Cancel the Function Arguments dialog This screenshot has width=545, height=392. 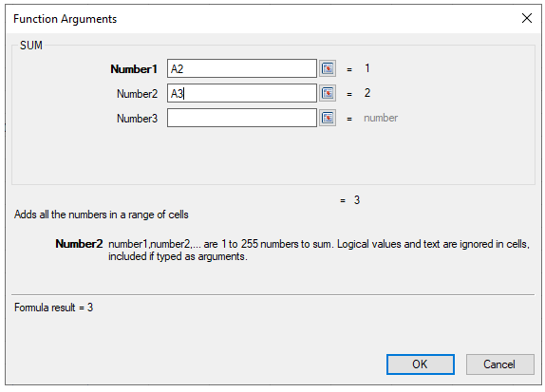(499, 364)
